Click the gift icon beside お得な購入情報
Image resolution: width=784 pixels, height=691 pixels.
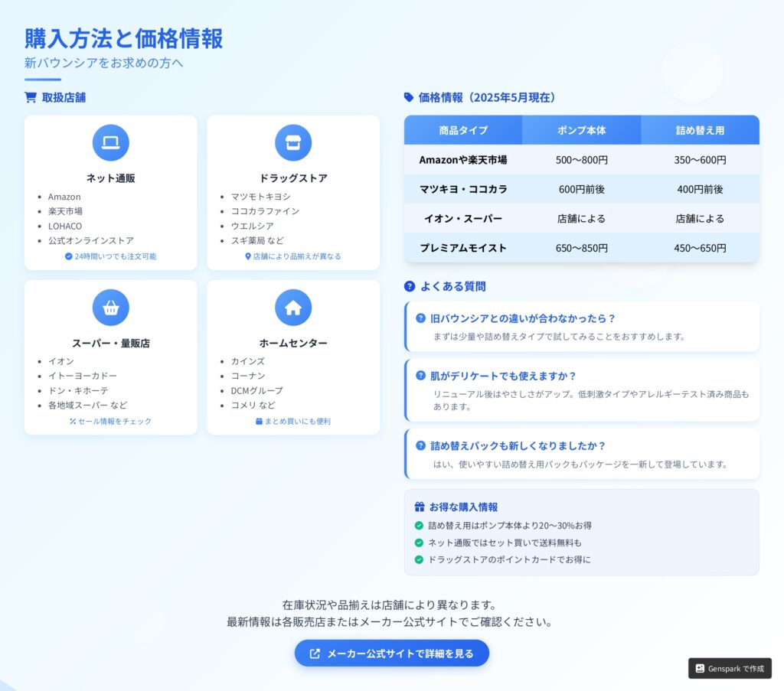pyautogui.click(x=420, y=507)
